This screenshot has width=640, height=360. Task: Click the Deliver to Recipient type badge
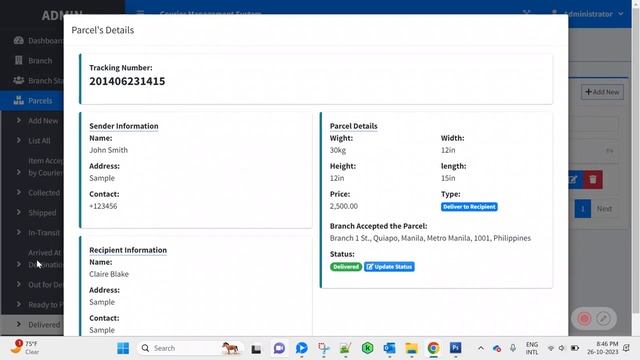click(469, 207)
